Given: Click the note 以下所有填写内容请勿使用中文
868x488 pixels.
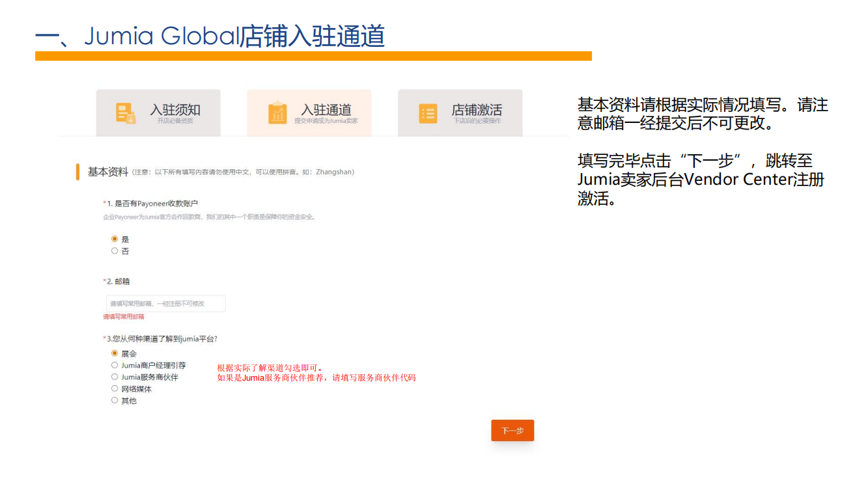Looking at the screenshot, I should pyautogui.click(x=243, y=172).
